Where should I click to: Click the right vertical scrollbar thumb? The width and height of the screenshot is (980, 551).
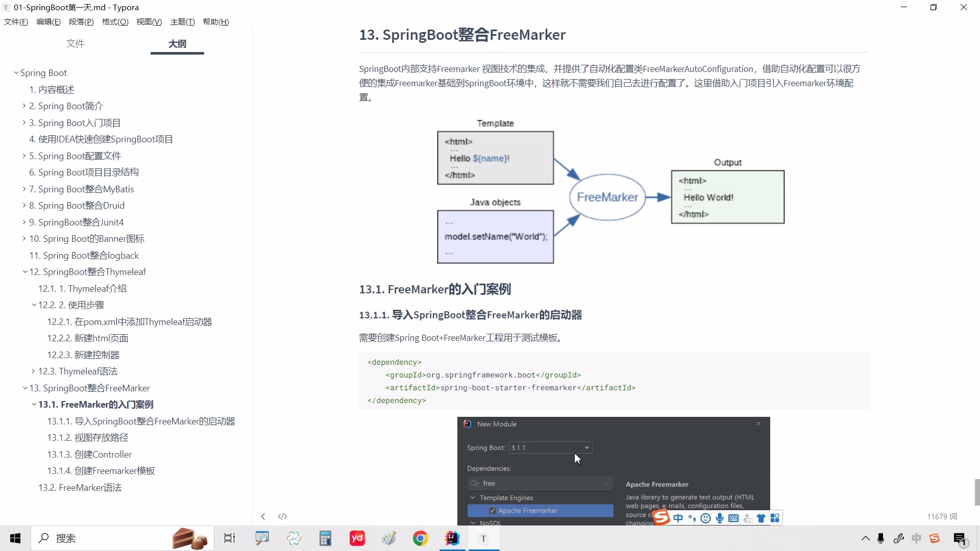pos(975,492)
